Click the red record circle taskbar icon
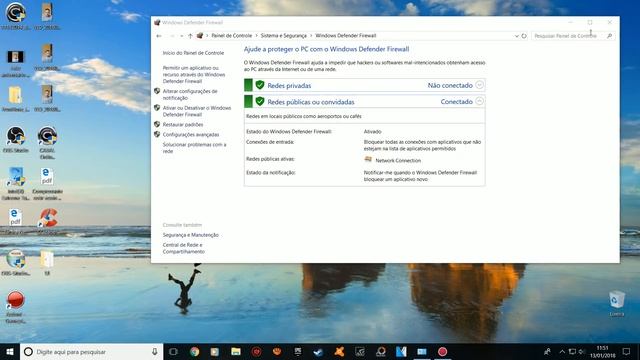This screenshot has width=640, height=360. point(442,351)
